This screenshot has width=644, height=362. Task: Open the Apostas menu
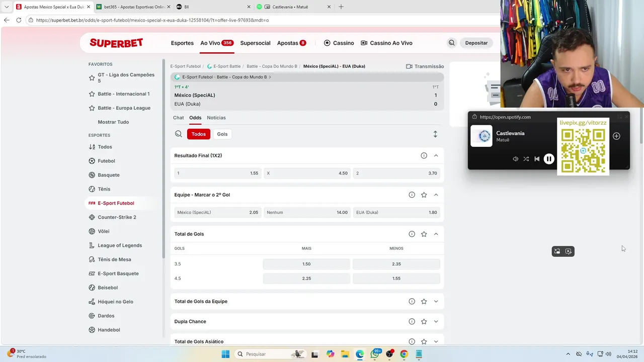click(291, 43)
